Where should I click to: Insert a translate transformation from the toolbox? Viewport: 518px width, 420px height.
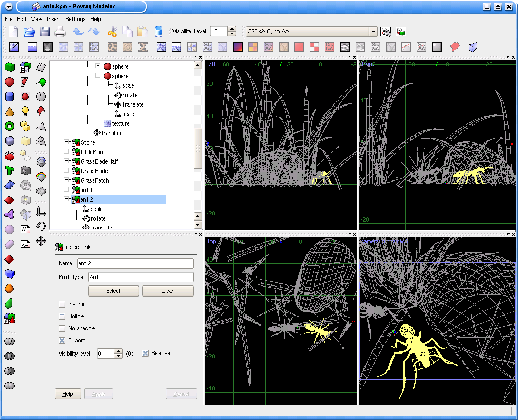41,241
